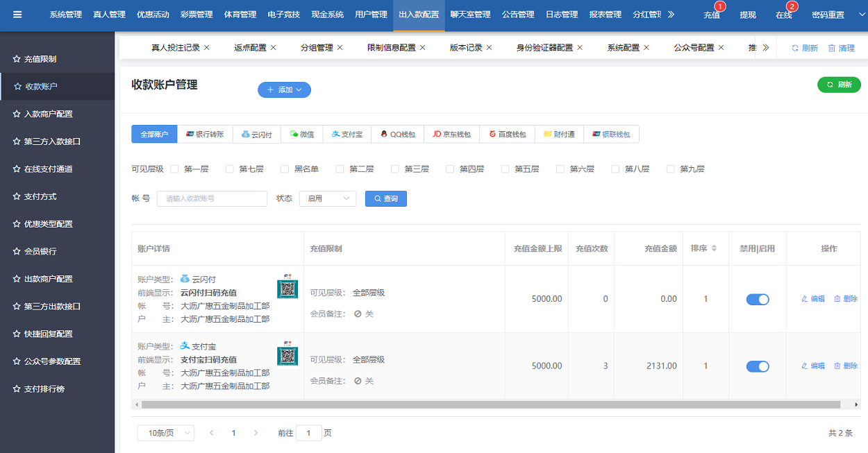Close the 返点配置 tab

pos(273,48)
